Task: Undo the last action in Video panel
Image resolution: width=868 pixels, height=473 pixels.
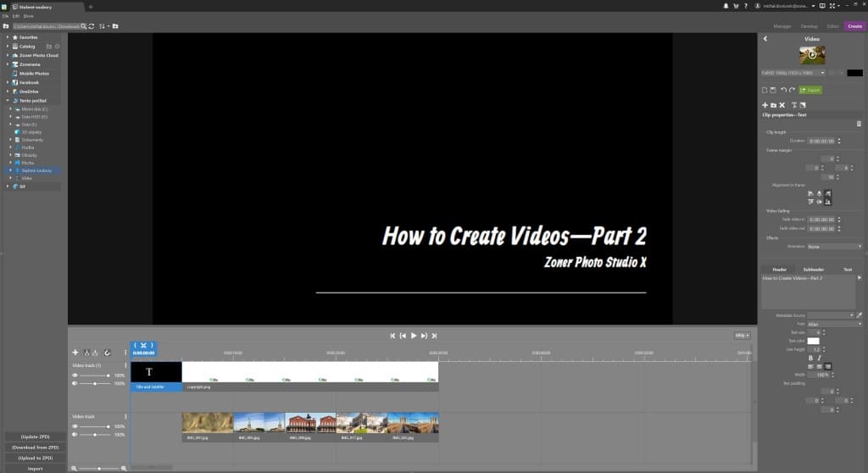Action: 783,90
